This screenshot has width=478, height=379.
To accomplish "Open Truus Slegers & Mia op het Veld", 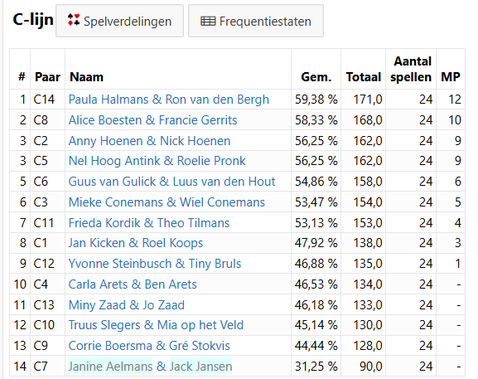I will pyautogui.click(x=156, y=325).
